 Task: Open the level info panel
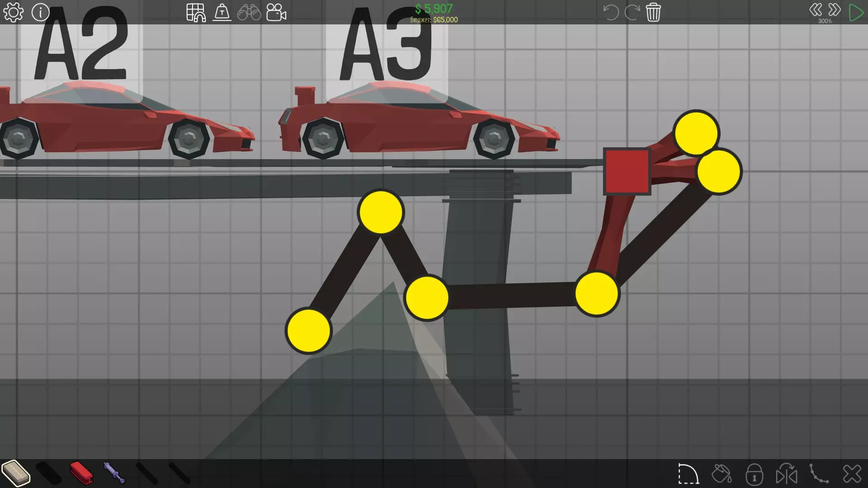40,13
